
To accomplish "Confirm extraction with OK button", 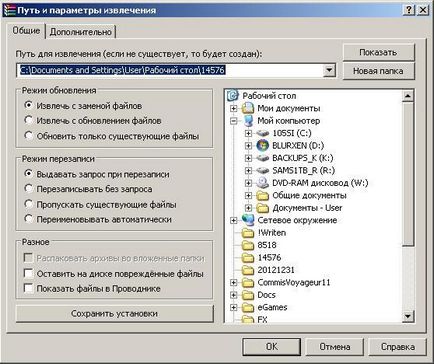I will click(x=272, y=347).
